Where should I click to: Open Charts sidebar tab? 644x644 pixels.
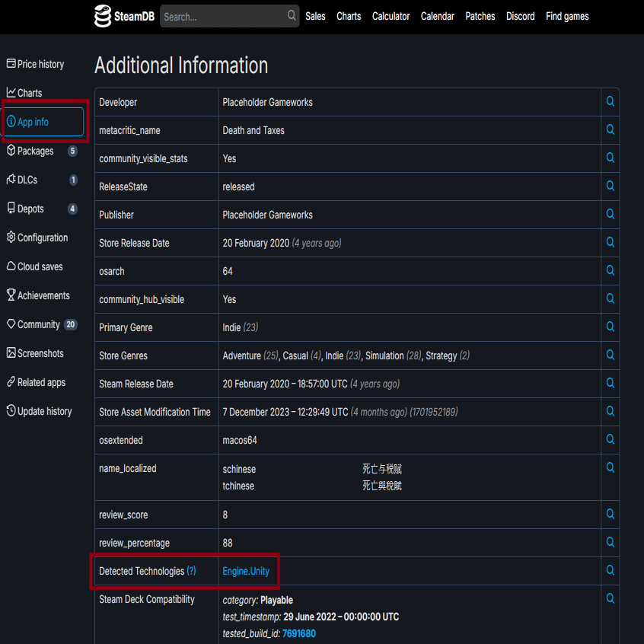[24, 93]
